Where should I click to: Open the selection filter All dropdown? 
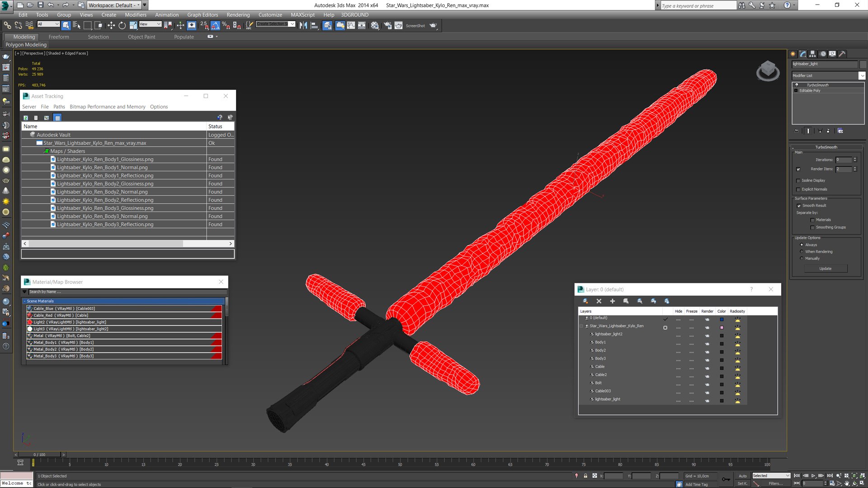coord(48,24)
